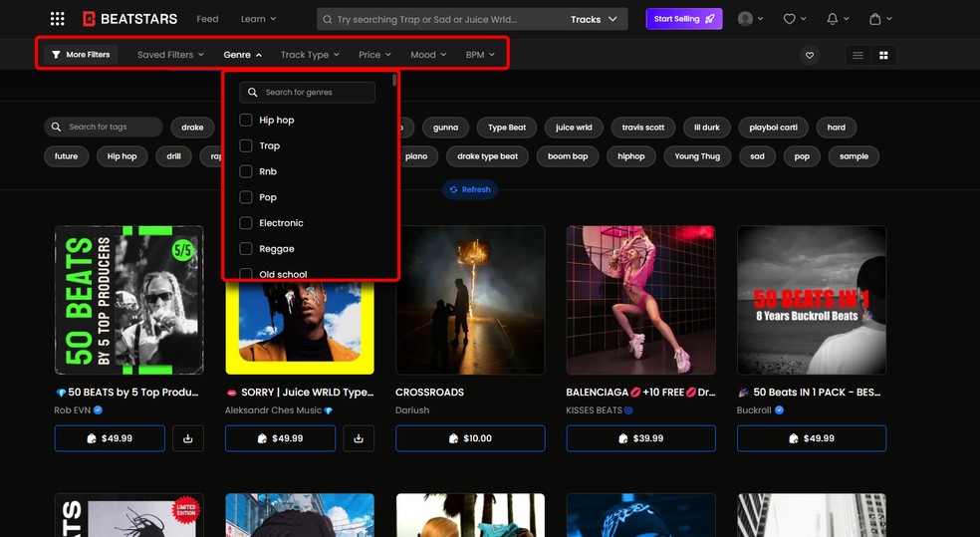Switch to list view layout

(x=857, y=55)
